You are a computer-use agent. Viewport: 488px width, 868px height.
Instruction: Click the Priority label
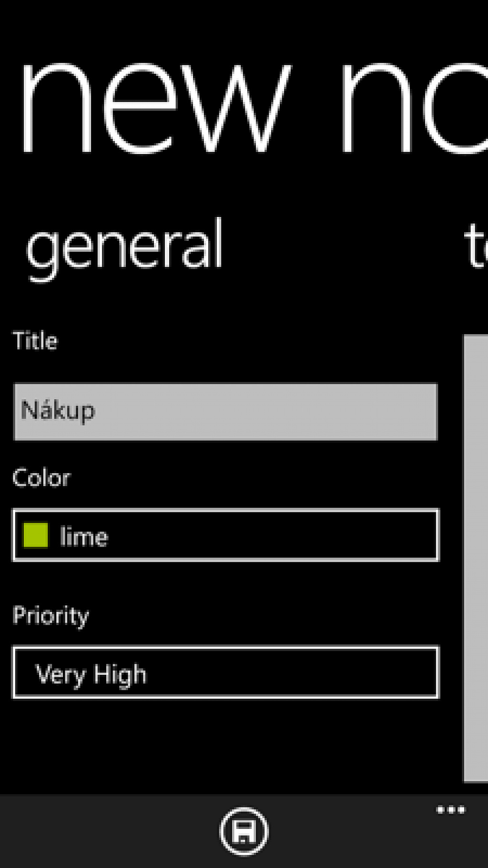51,616
